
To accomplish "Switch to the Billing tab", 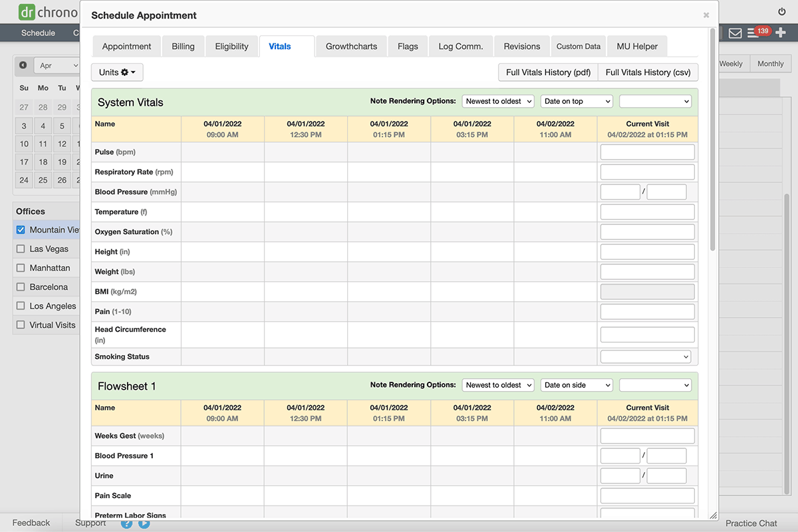I will 183,47.
